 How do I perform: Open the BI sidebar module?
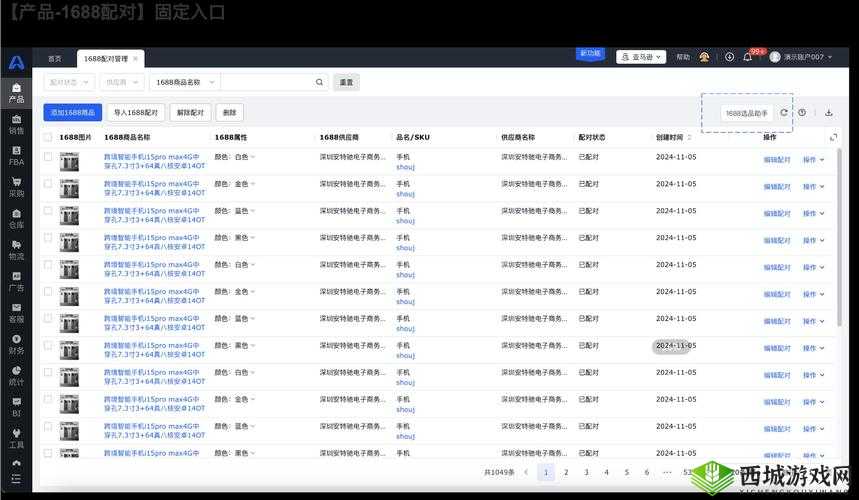coord(16,407)
